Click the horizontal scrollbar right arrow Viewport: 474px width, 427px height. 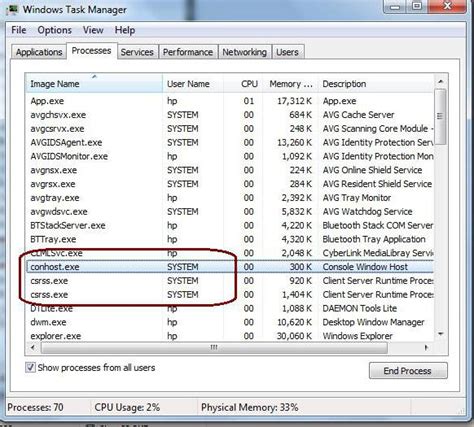[426, 348]
